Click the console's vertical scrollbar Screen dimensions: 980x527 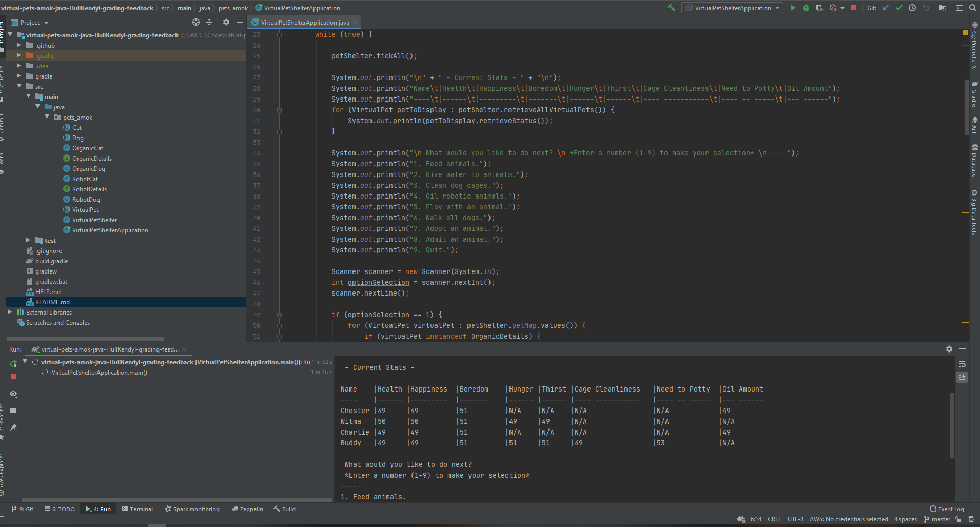point(952,425)
